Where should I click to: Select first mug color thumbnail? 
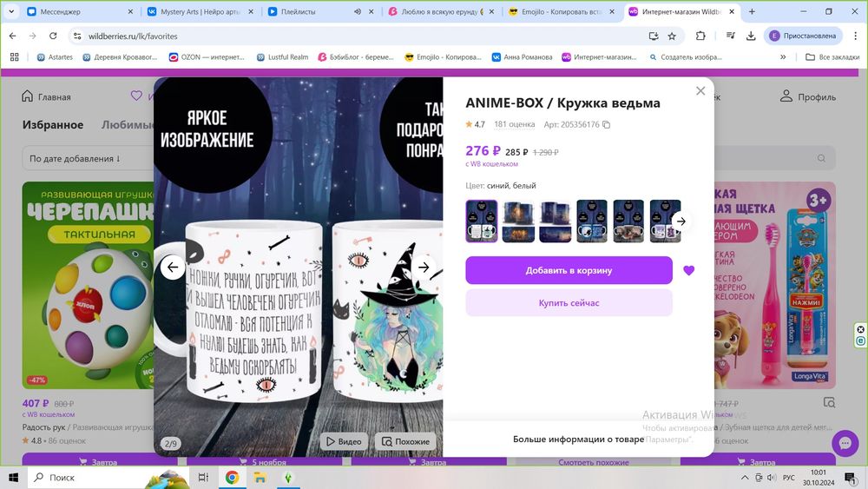point(482,221)
